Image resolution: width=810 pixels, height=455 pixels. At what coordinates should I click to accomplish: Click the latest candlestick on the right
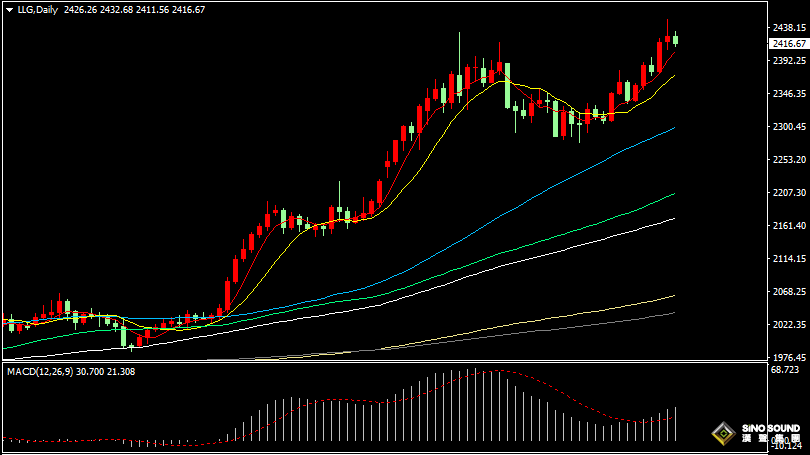pos(676,40)
